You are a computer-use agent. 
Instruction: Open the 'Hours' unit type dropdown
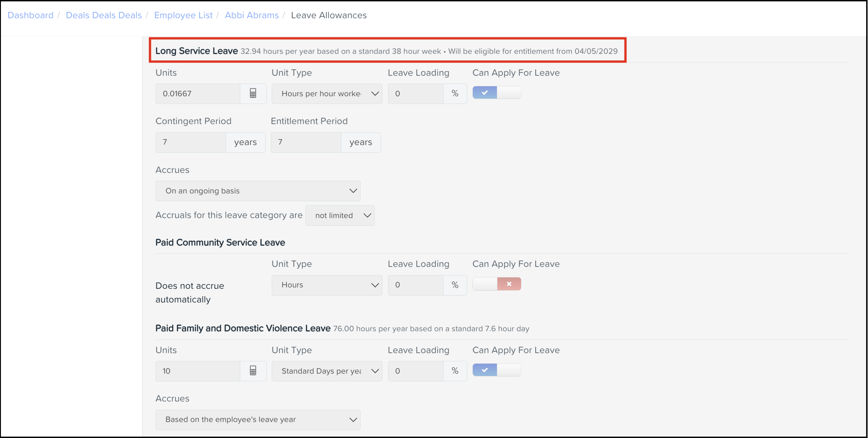[x=327, y=285]
